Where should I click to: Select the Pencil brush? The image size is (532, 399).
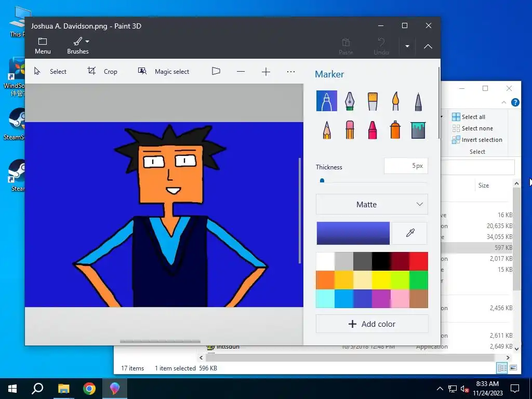pos(326,129)
